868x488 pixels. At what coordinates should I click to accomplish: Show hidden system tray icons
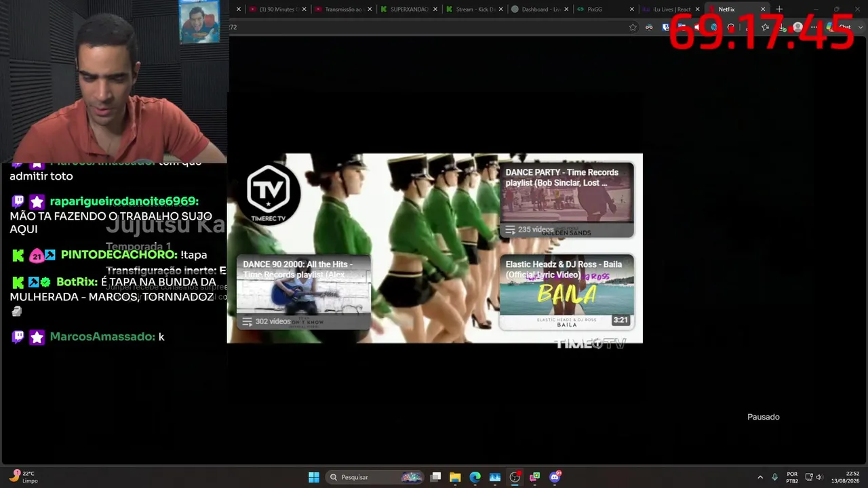pos(760,477)
